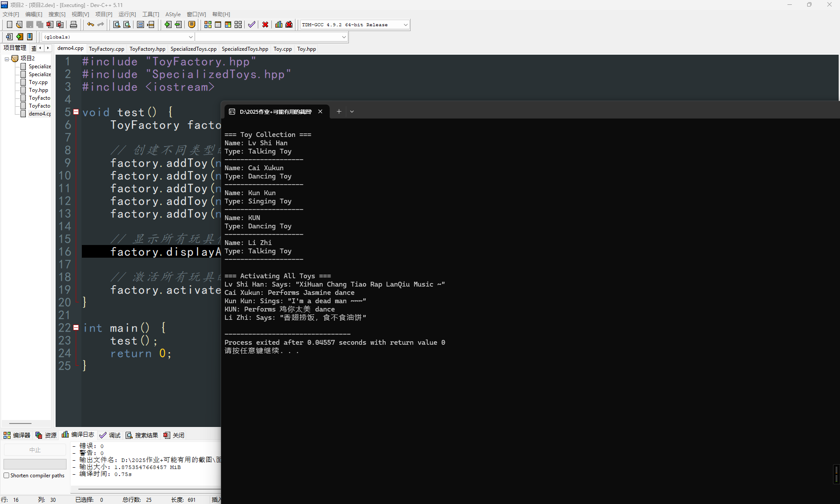Click the compile log horizontal scrollbar
This screenshot has width=840, height=504.
click(x=150, y=489)
